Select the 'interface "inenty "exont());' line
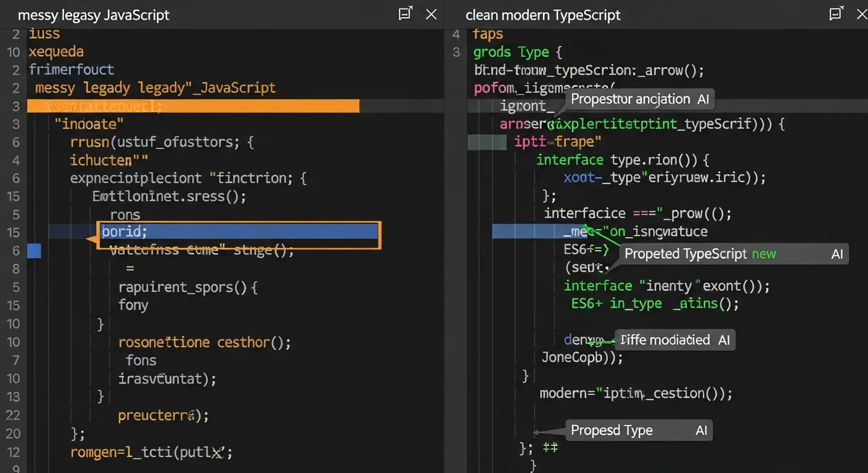 pyautogui.click(x=667, y=286)
